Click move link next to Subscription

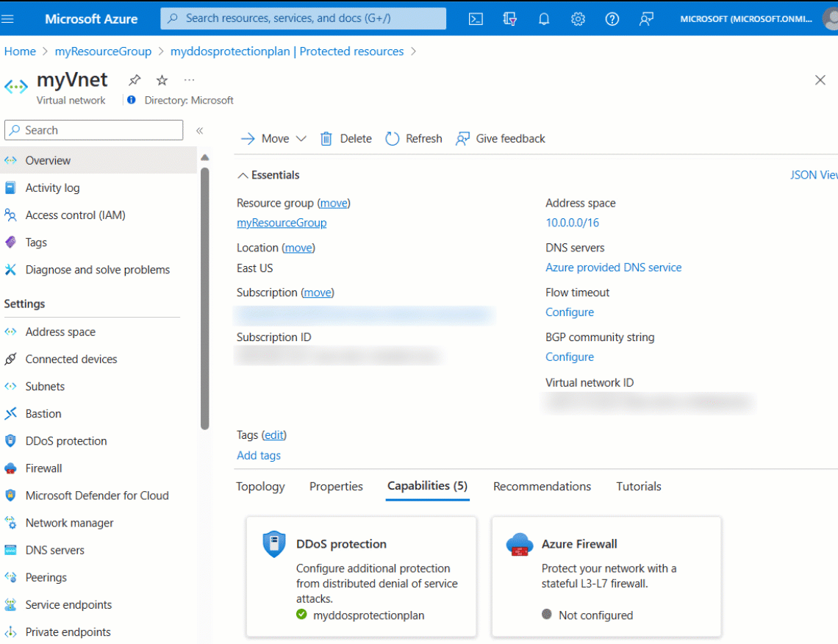pos(318,293)
